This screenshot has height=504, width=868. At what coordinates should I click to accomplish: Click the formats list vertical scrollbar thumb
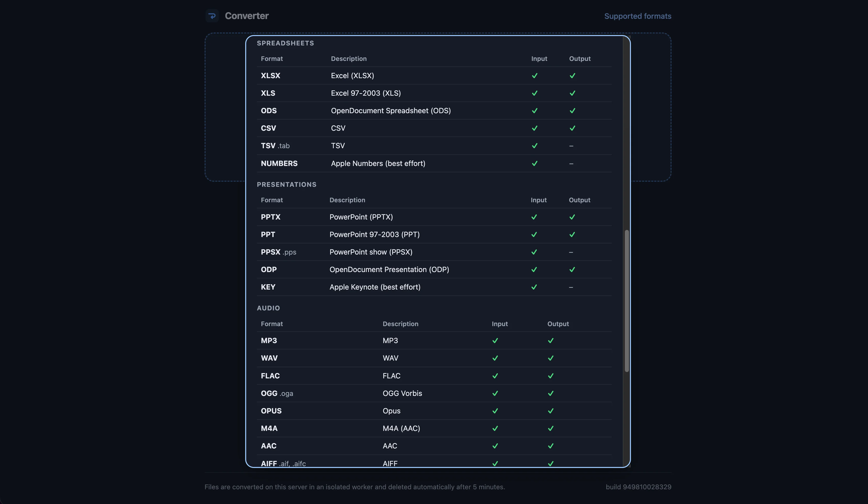click(627, 301)
